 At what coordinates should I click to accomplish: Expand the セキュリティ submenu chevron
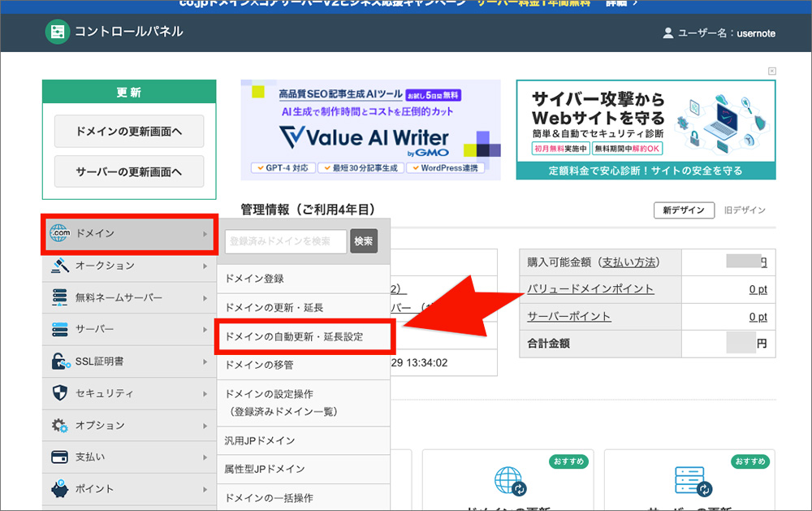[205, 393]
